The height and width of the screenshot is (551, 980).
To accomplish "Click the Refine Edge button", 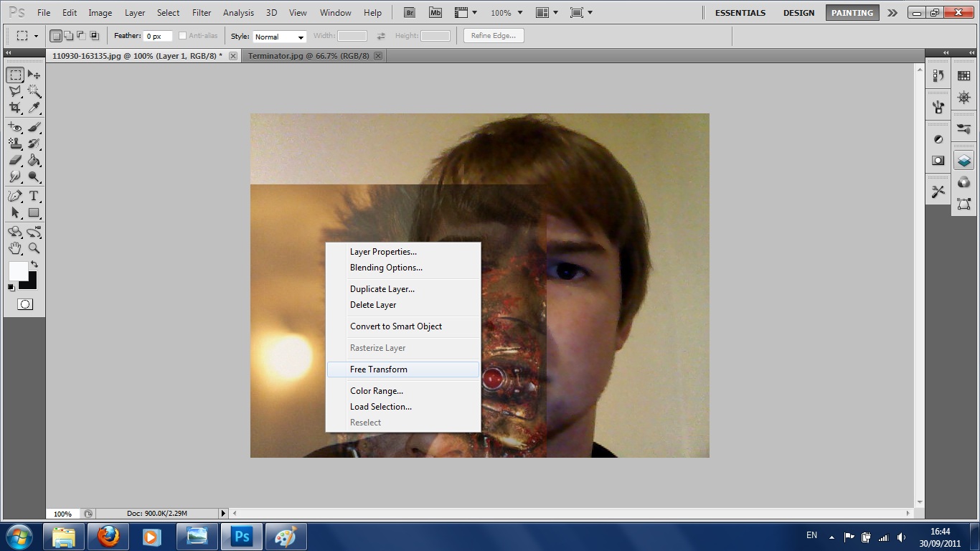I will click(x=494, y=36).
